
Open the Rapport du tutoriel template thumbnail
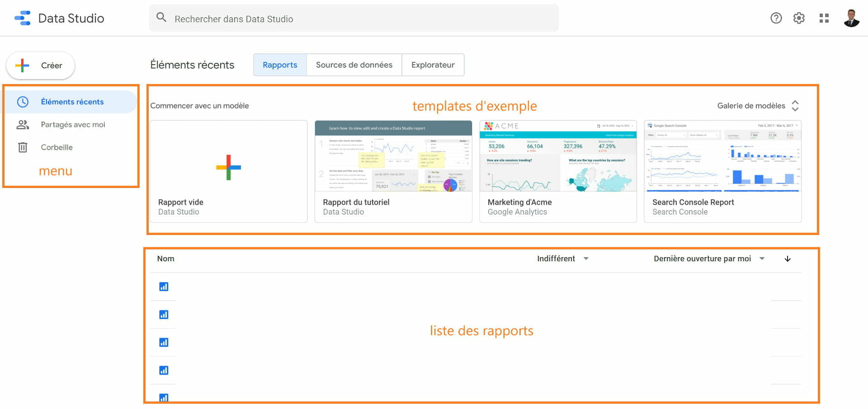tap(393, 156)
